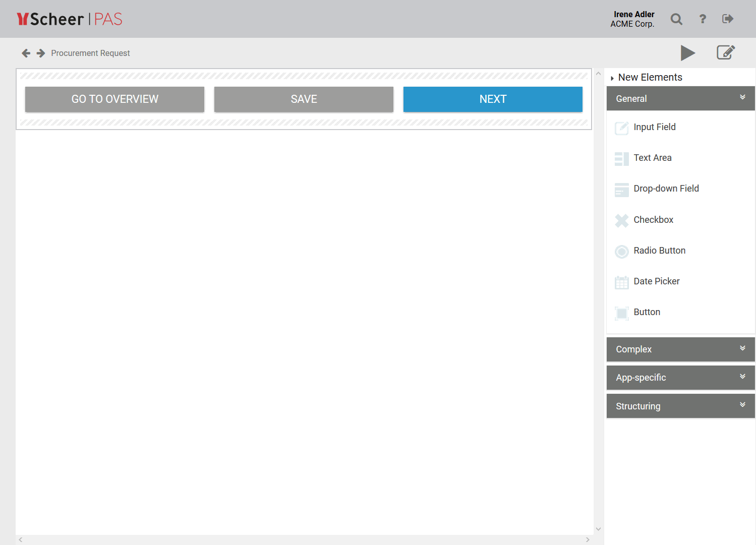Click the forward arrow icon
The height and width of the screenshot is (545, 756).
coord(41,53)
